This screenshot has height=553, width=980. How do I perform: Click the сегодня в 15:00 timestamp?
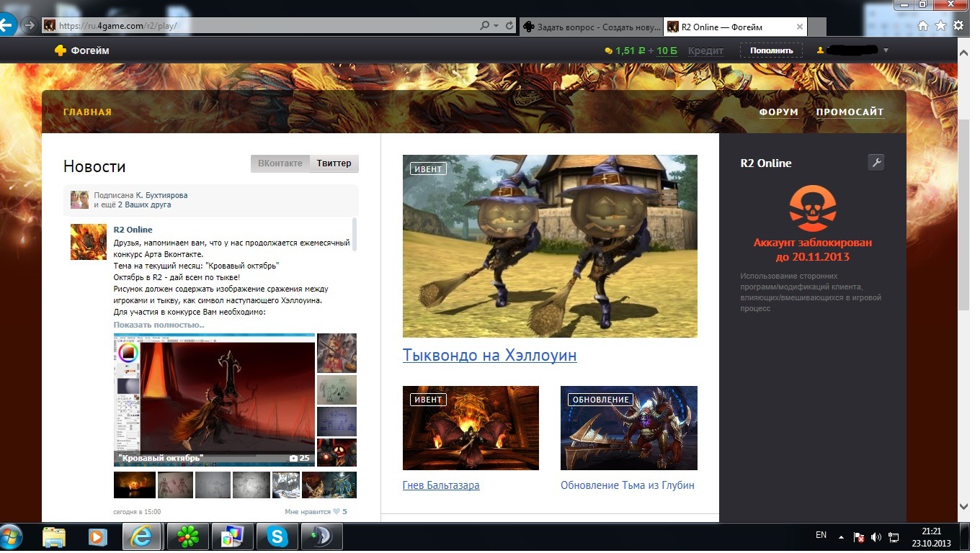tap(137, 512)
